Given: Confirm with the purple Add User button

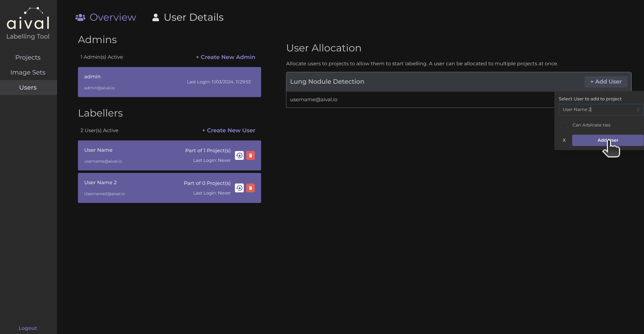Looking at the screenshot, I should pos(608,140).
